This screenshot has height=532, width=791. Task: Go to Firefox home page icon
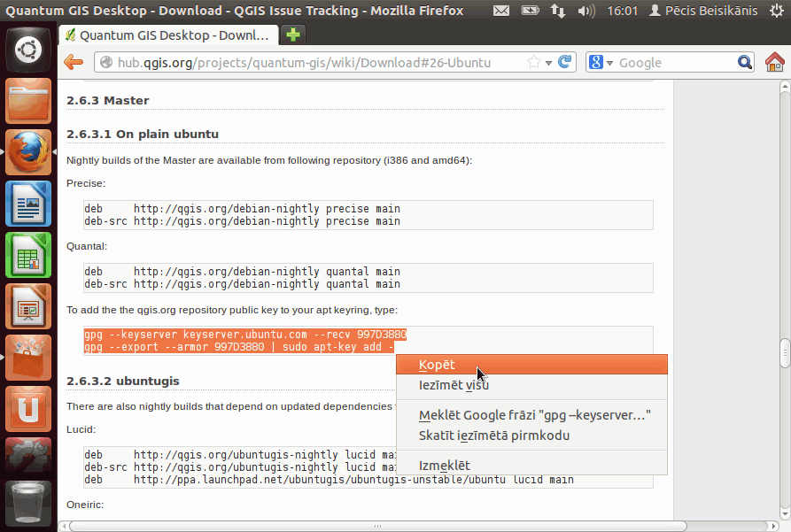(774, 63)
